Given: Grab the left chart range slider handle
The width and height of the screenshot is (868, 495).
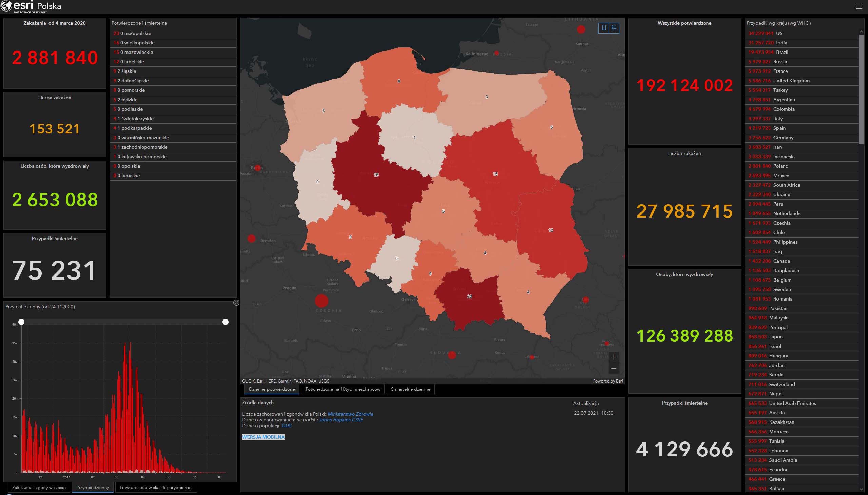Looking at the screenshot, I should [x=21, y=322].
